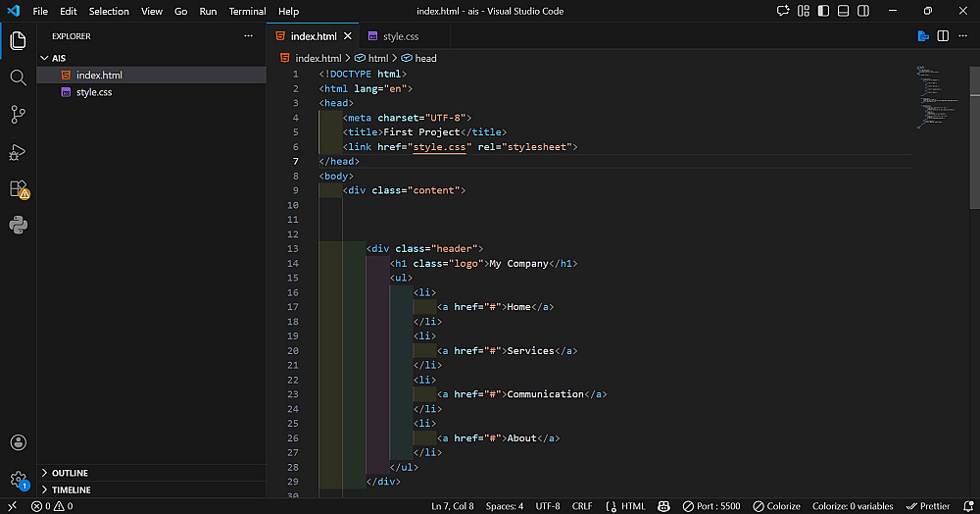Click the Accounts icon in activity bar

click(18, 442)
